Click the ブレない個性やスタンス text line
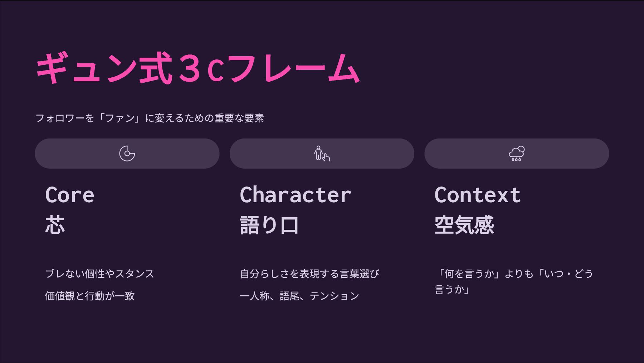The height and width of the screenshot is (363, 644). point(99,274)
